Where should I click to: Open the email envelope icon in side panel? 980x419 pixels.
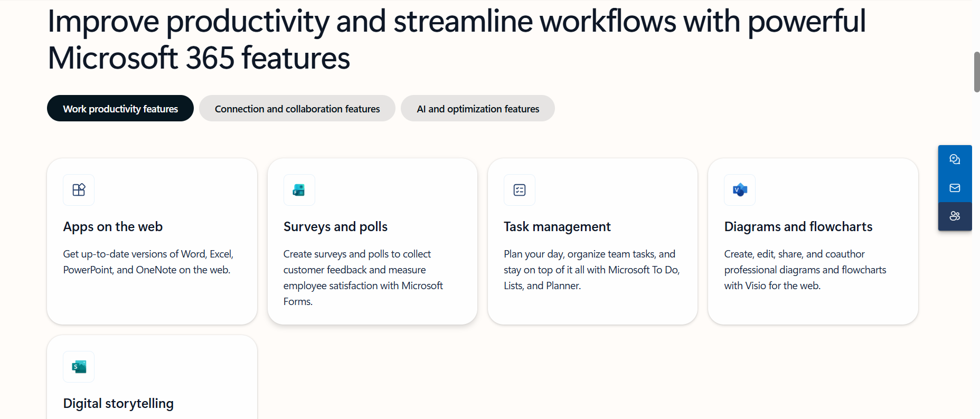(955, 188)
